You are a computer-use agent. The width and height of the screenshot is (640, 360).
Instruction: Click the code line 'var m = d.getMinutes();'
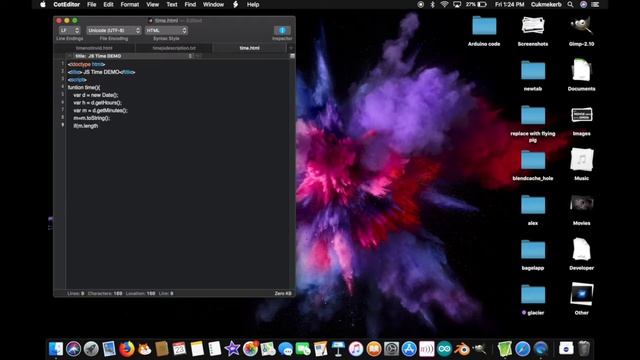point(100,111)
